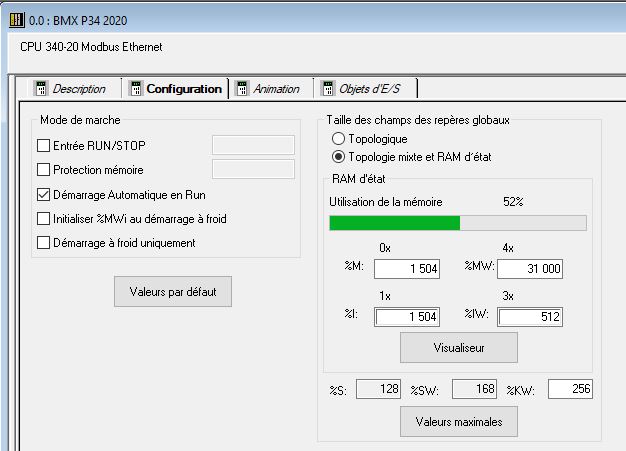
Task: Toggle the Protection mémoire checkbox
Action: coord(43,170)
